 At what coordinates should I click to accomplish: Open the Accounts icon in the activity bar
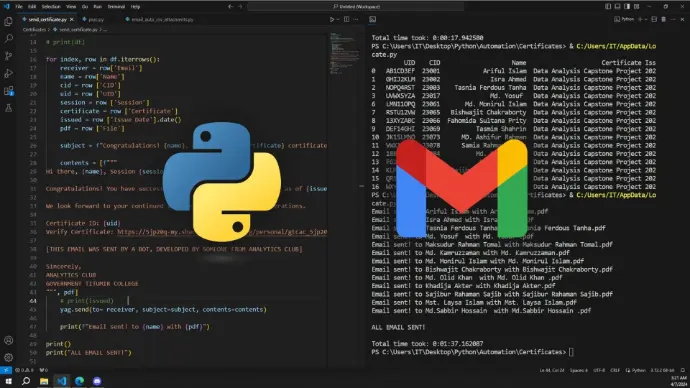[x=8, y=340]
